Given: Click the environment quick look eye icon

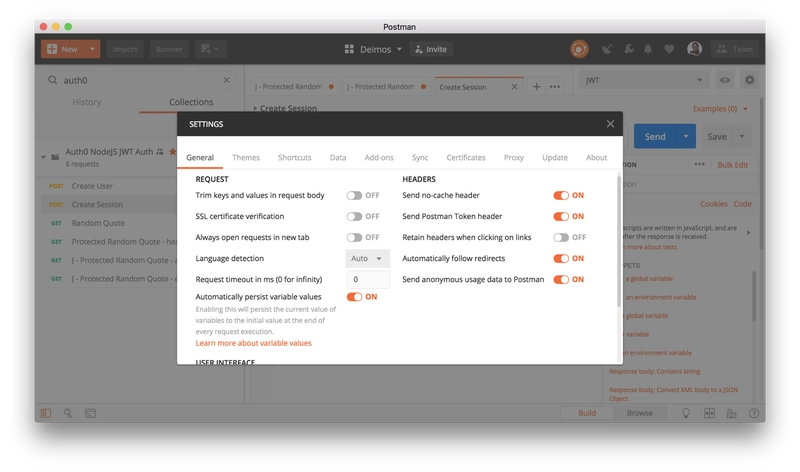Looking at the screenshot, I should (x=724, y=80).
